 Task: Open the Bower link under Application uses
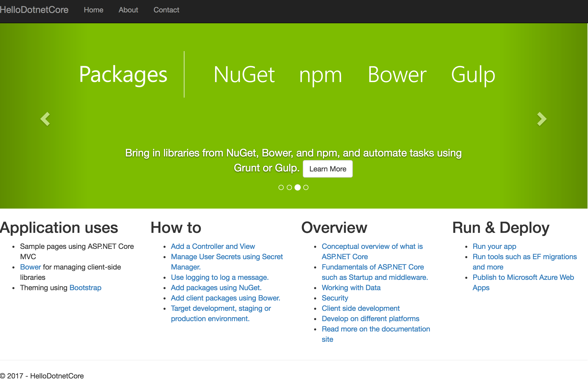click(30, 267)
